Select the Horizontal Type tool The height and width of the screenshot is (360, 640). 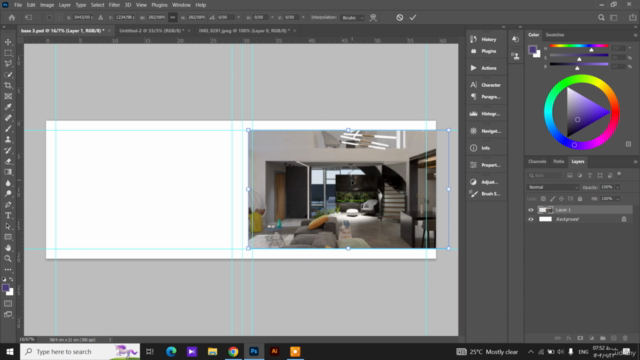click(x=8, y=215)
